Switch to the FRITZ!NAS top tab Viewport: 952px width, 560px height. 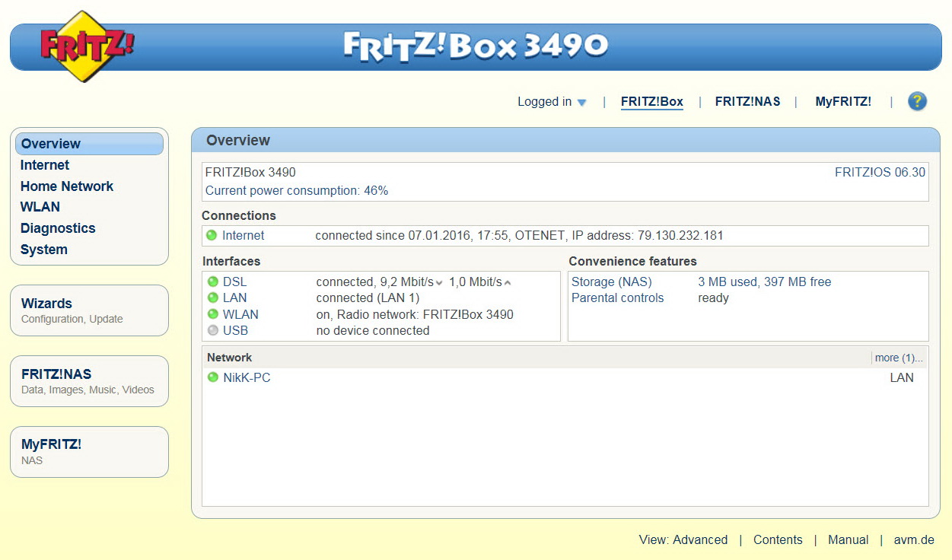coord(748,102)
